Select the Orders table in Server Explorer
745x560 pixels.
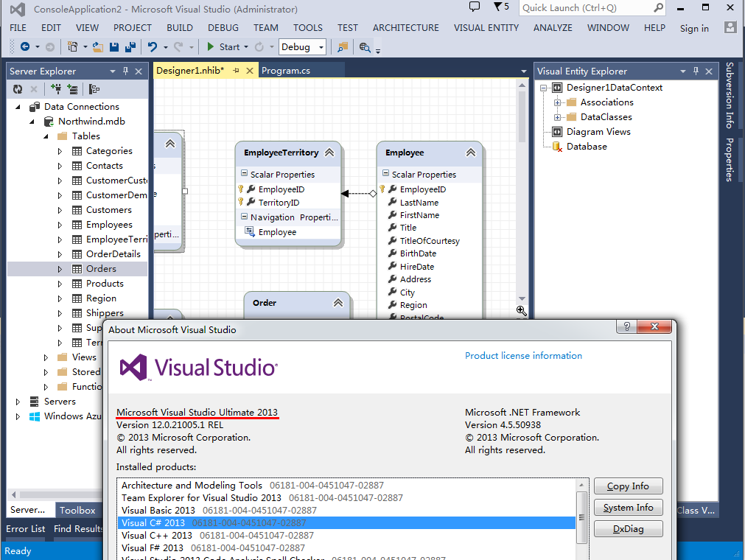pos(101,268)
